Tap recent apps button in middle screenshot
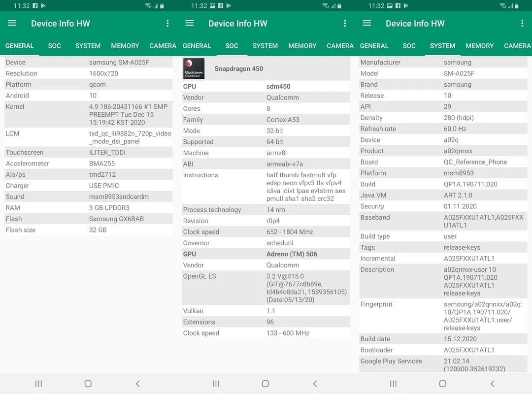Image resolution: width=532 pixels, height=394 pixels. tap(216, 384)
